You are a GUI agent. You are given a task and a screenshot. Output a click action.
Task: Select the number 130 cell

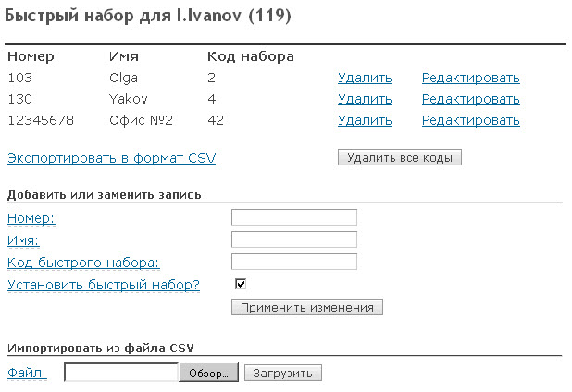point(20,99)
